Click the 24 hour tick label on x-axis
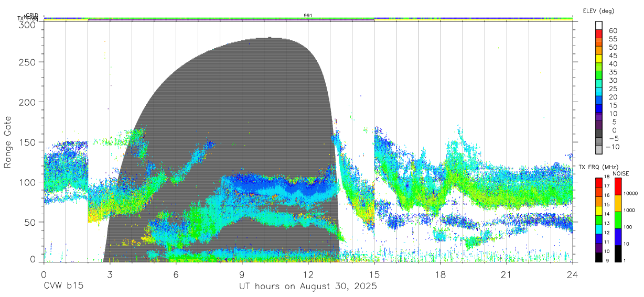Viewport: 644px width, 297px height. point(573,274)
